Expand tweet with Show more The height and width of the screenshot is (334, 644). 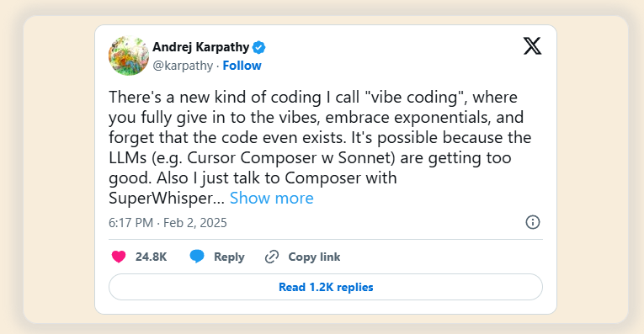coord(271,199)
